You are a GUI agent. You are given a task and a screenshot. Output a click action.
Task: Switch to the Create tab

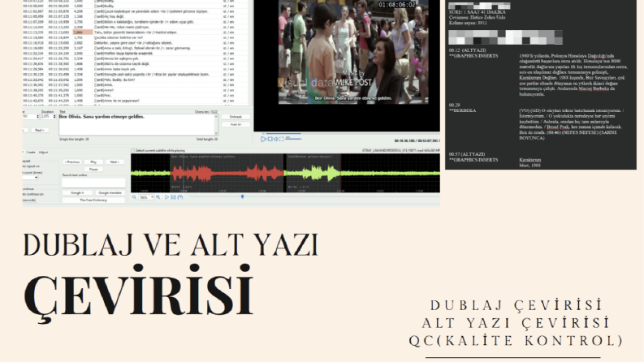coord(31,153)
